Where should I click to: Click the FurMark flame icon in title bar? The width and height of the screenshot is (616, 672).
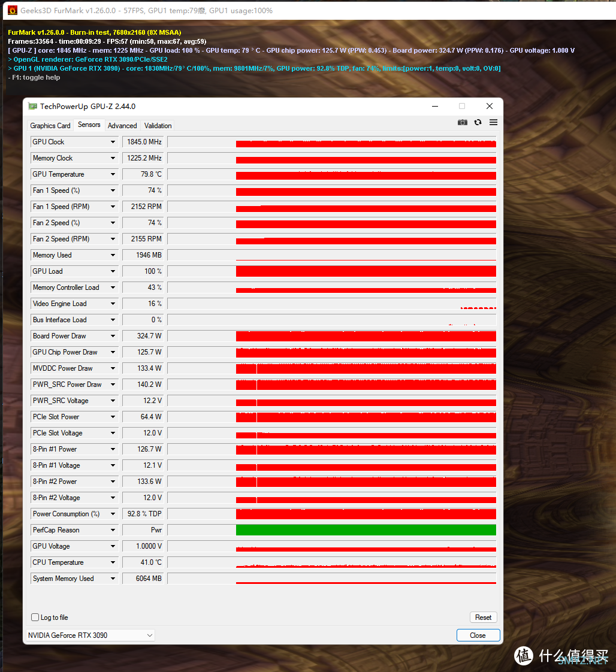coord(13,10)
